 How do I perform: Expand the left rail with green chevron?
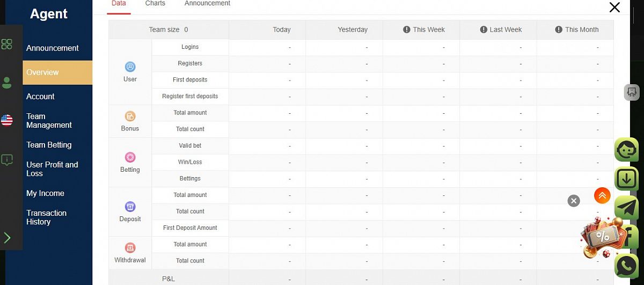click(7, 238)
